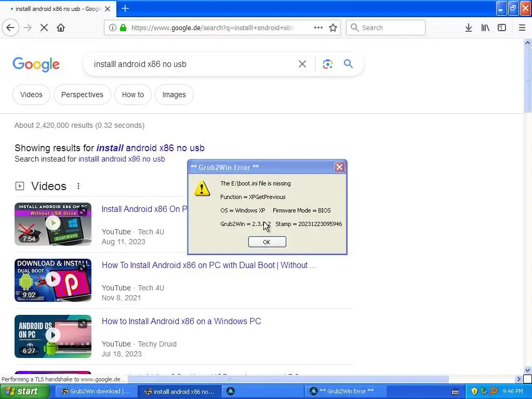The image size is (532, 399).
Task: Filter results by Perspectives
Action: [82, 95]
